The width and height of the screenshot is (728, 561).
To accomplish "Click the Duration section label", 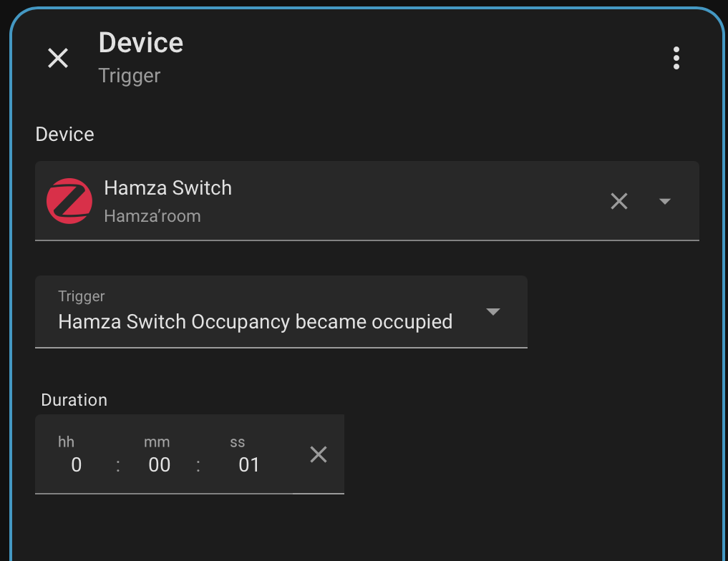I will (74, 400).
